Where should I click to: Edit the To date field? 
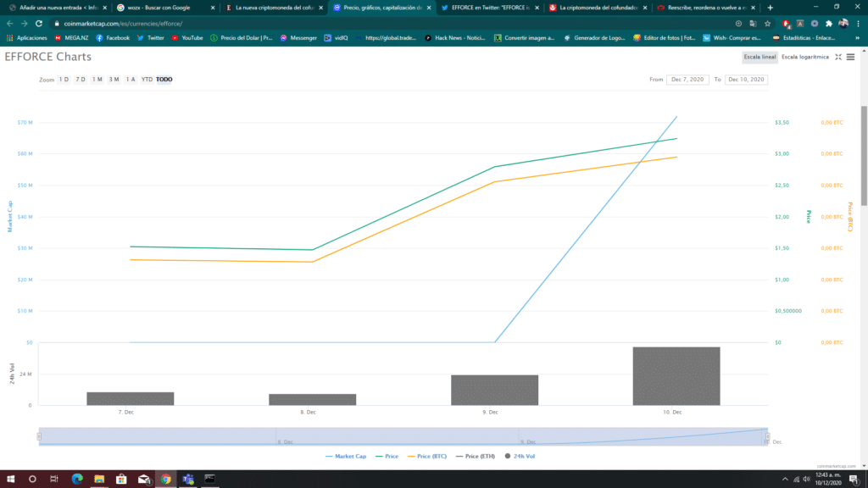(x=746, y=80)
